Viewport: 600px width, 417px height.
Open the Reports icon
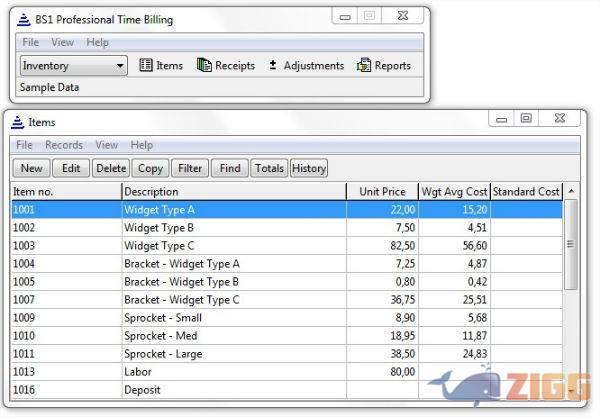coord(364,66)
